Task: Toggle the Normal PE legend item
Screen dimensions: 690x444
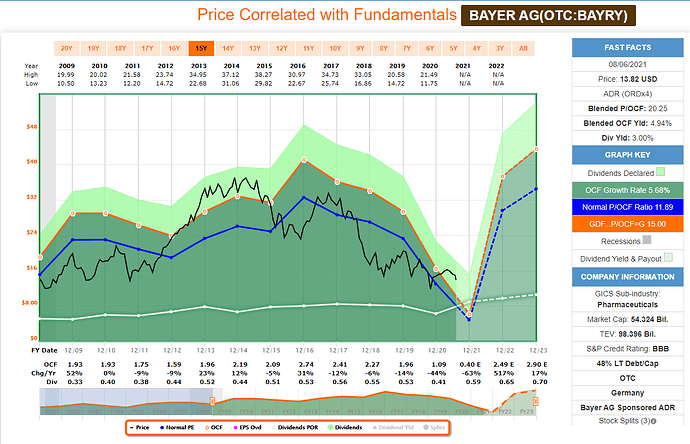Action: coord(177,427)
